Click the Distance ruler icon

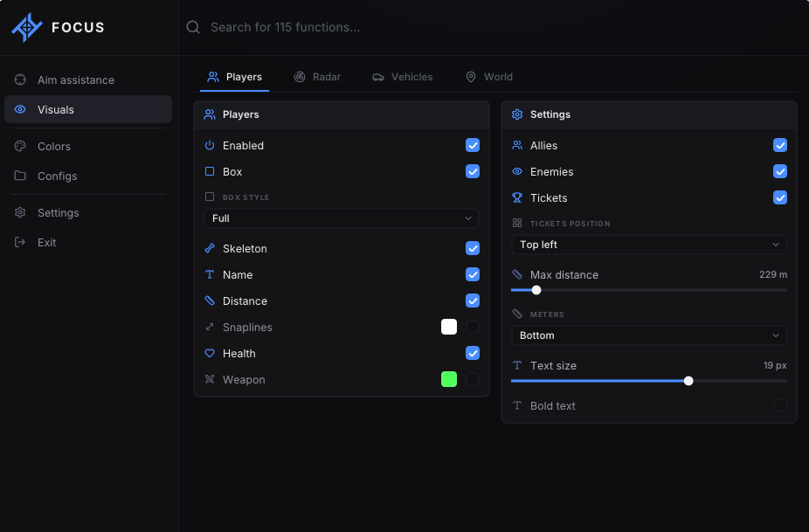coord(210,301)
